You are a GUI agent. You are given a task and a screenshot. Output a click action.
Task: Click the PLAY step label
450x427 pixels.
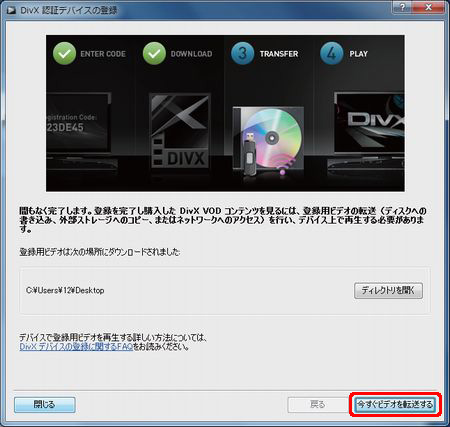tap(359, 54)
